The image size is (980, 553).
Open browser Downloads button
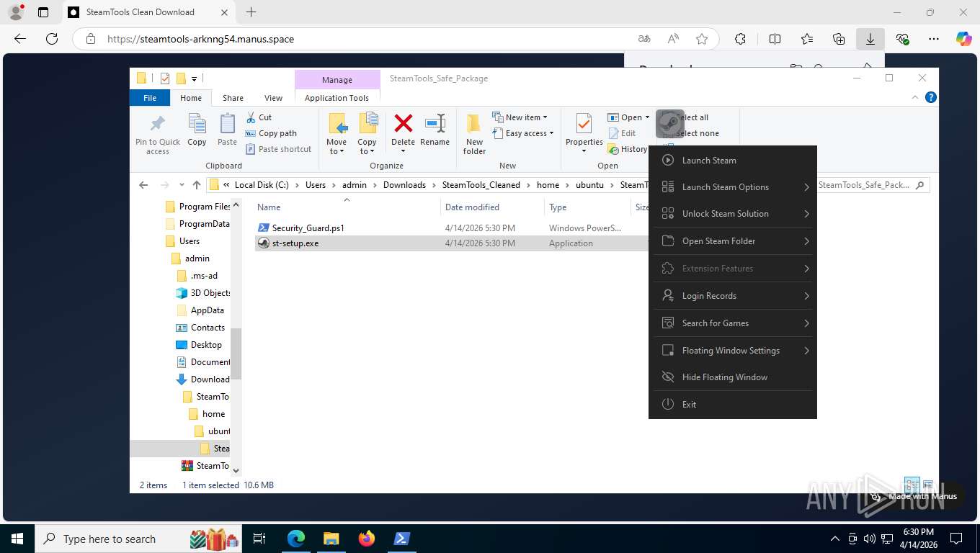(870, 39)
